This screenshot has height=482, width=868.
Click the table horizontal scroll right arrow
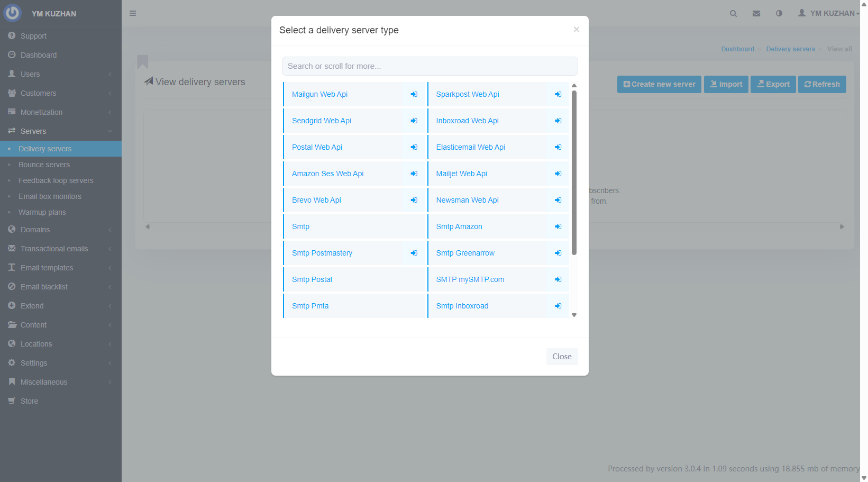point(842,227)
